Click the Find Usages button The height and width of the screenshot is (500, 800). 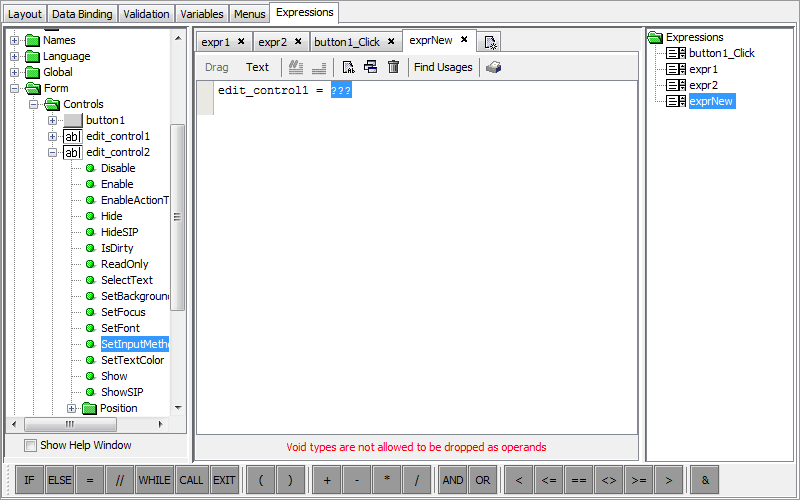(x=443, y=67)
